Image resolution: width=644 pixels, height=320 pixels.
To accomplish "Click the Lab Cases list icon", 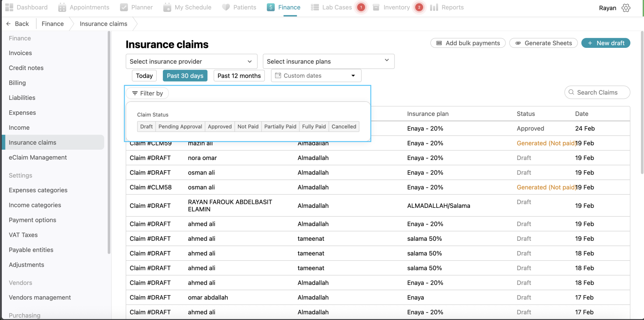I will pos(315,7).
